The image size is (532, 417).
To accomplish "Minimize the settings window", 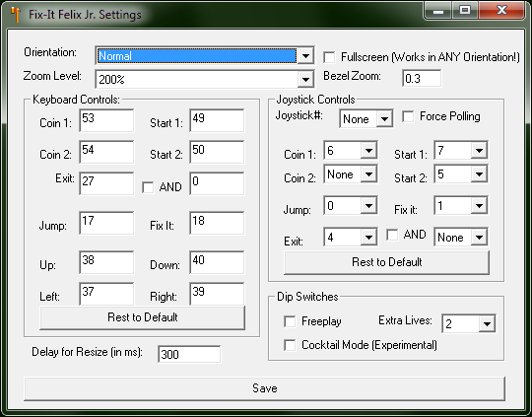I will 438,10.
